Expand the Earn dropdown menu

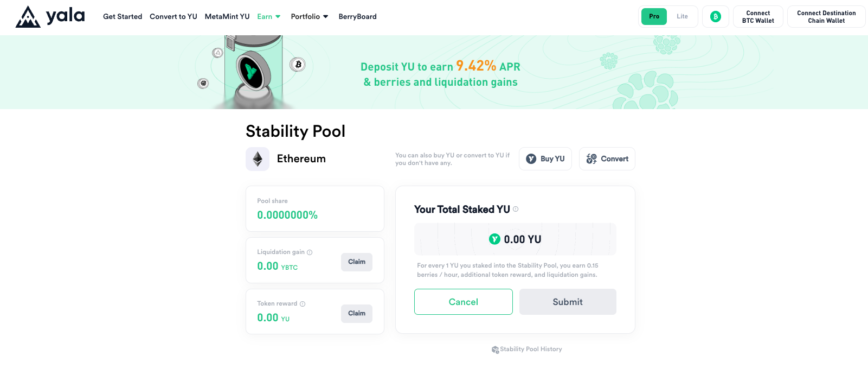pos(269,17)
